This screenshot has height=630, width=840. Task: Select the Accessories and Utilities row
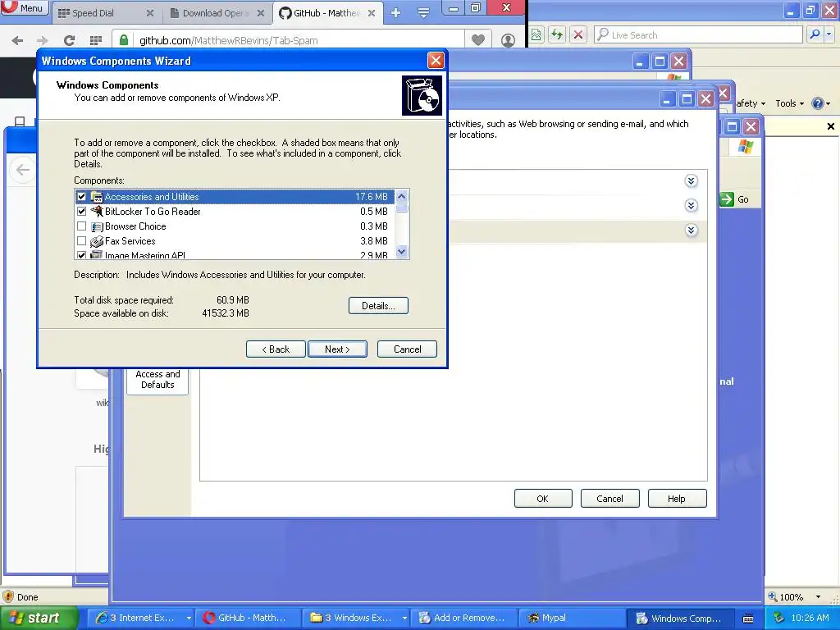[235, 197]
